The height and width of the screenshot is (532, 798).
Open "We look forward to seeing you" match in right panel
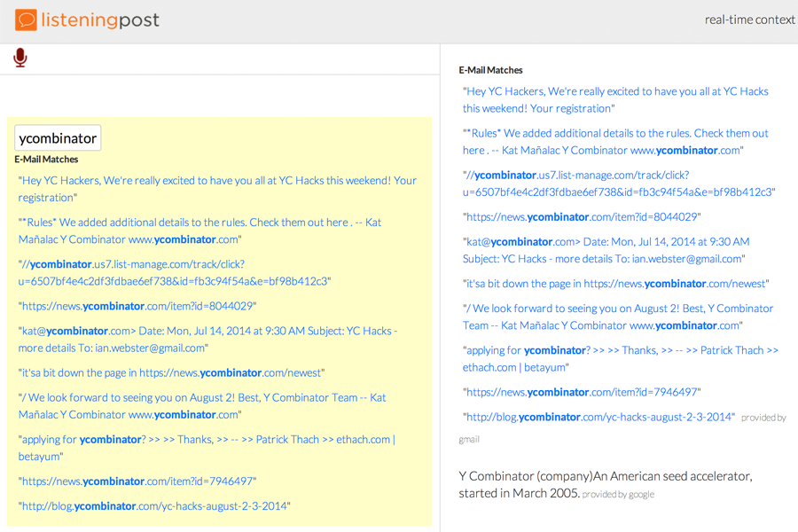618,317
